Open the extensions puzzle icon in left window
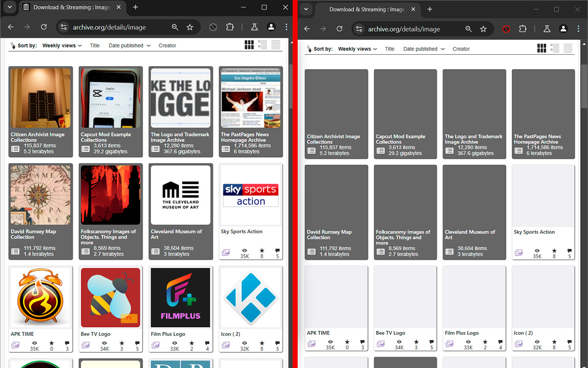The width and height of the screenshot is (588, 368). coord(230,27)
